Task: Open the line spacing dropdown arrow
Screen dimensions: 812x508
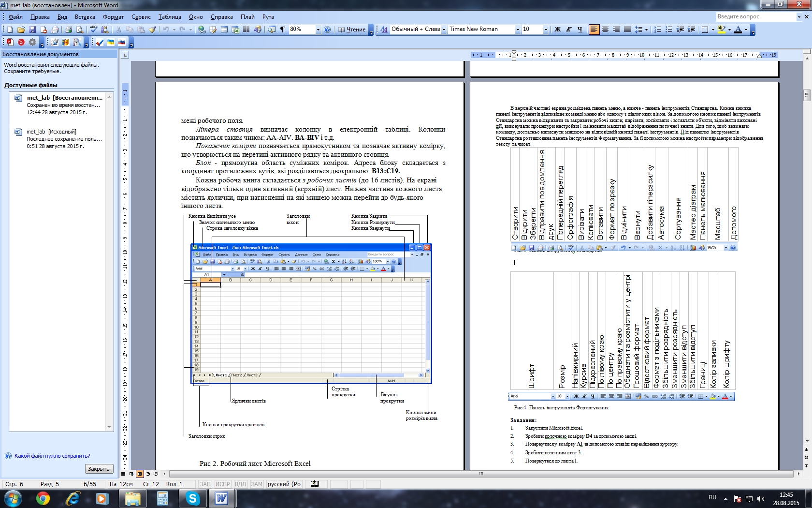Action: [646, 30]
